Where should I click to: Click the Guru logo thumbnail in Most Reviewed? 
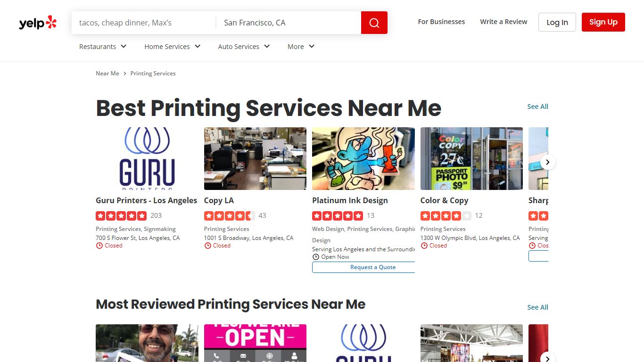[x=363, y=343]
